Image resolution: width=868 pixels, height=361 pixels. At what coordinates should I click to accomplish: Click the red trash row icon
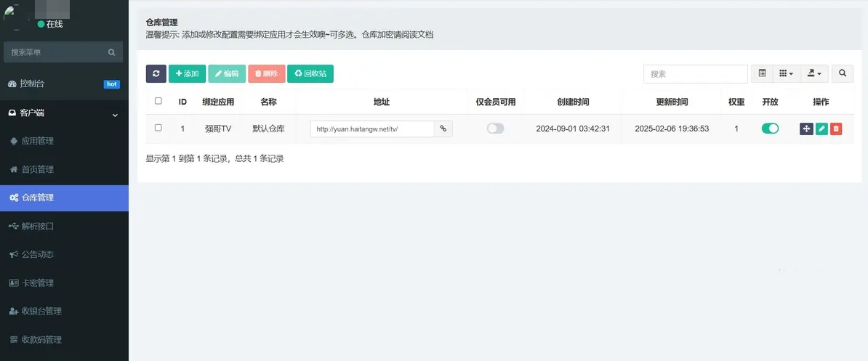[x=836, y=129]
